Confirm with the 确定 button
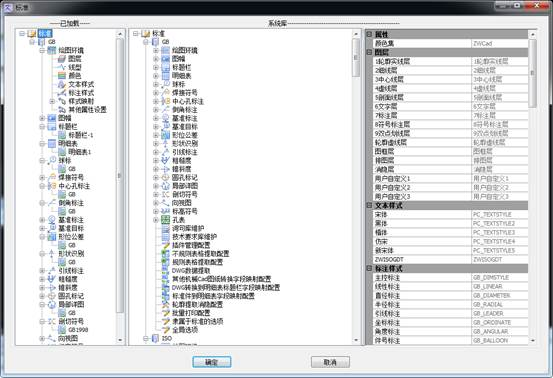Image resolution: width=553 pixels, height=378 pixels. (212, 362)
